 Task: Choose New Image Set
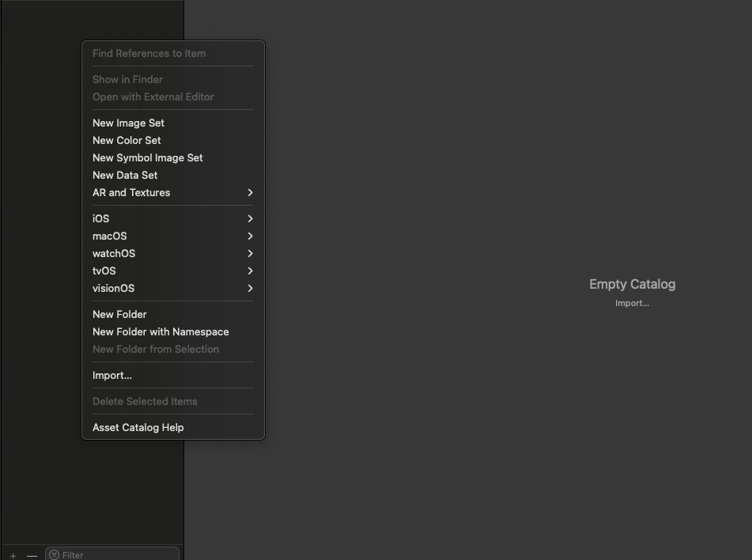(x=172, y=123)
